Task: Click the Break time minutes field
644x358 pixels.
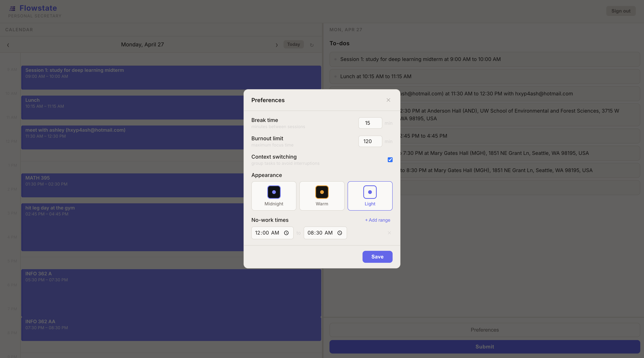Action: 370,123
